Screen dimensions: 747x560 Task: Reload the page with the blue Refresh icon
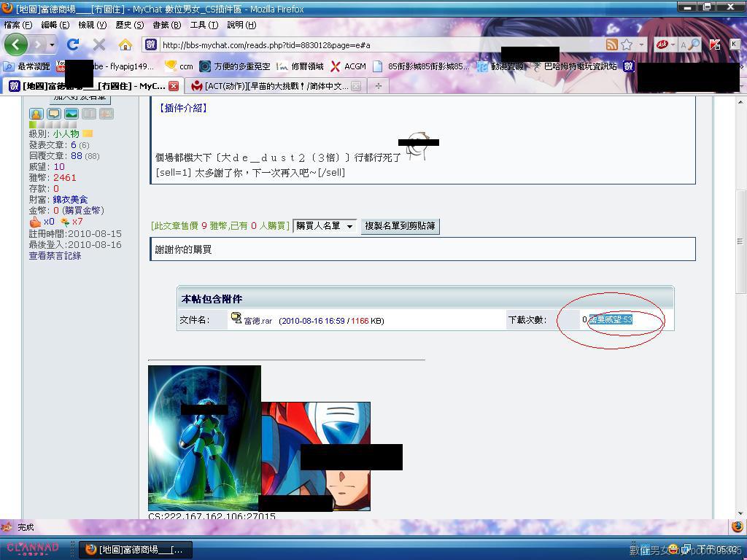(73, 44)
